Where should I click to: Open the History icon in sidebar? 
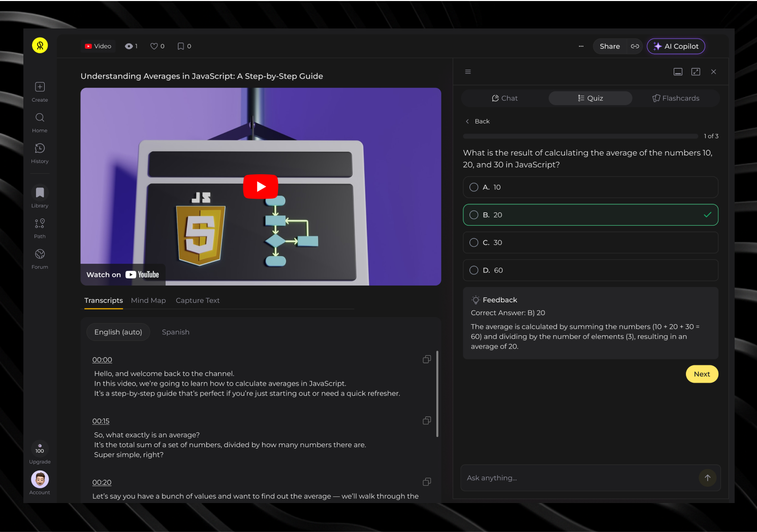pos(40,148)
